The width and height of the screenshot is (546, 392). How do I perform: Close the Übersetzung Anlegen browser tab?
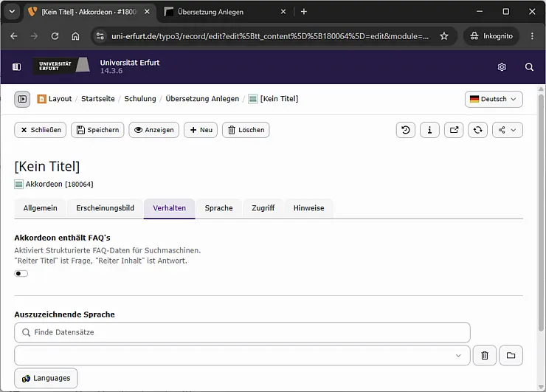[x=283, y=12]
